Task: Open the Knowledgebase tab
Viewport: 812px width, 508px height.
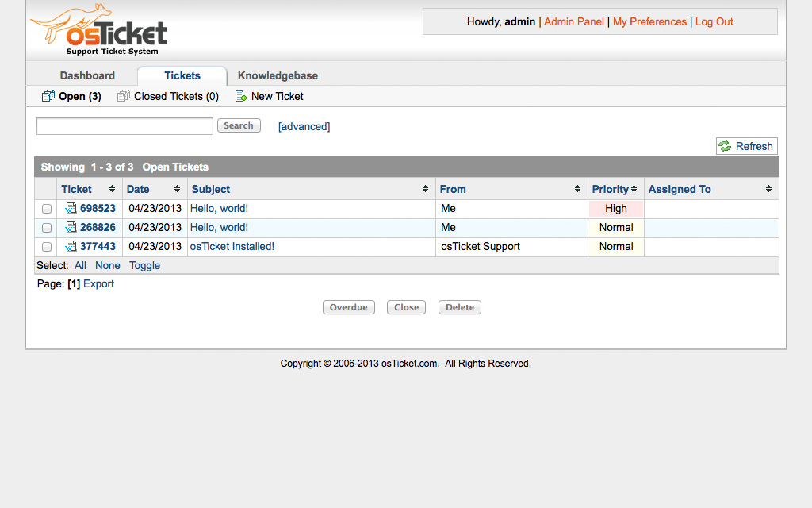Action: [x=277, y=75]
